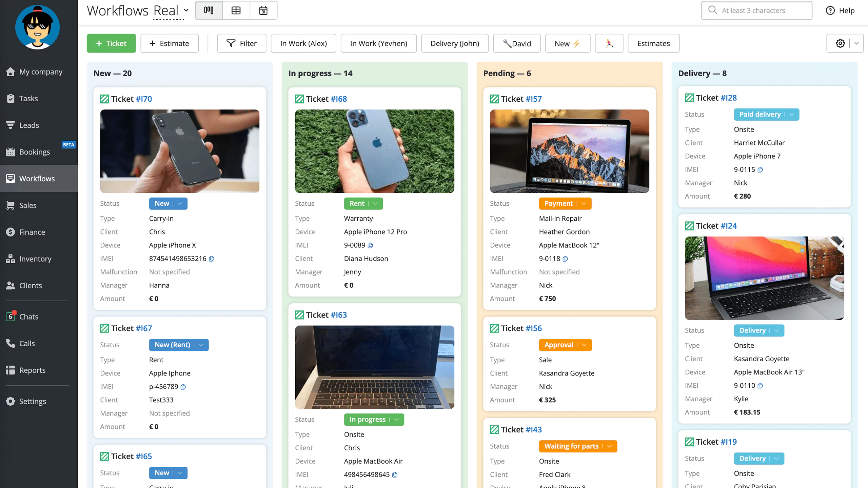The height and width of the screenshot is (488, 868).
Task: Change Approval status on Ticket #I56
Action: pos(565,345)
